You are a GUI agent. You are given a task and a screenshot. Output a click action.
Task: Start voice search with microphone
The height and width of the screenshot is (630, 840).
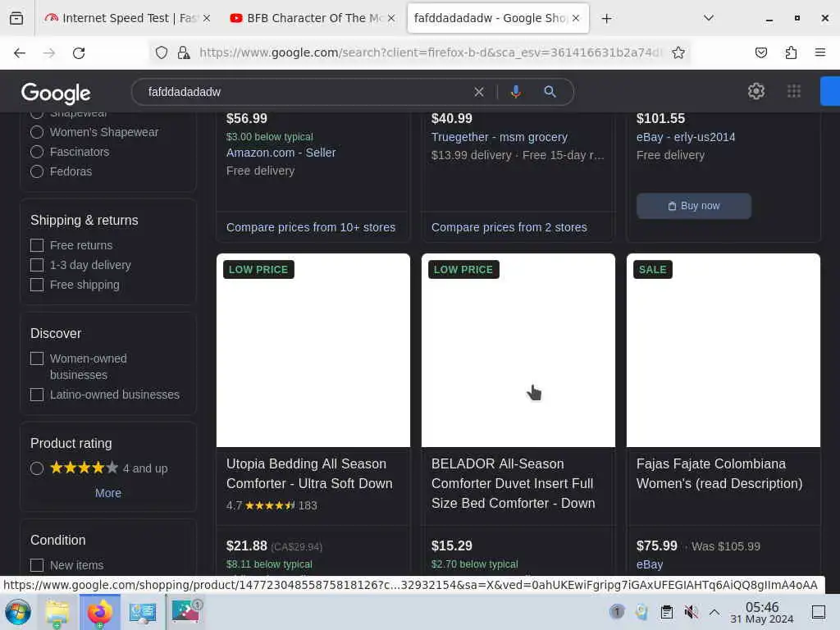click(x=515, y=92)
